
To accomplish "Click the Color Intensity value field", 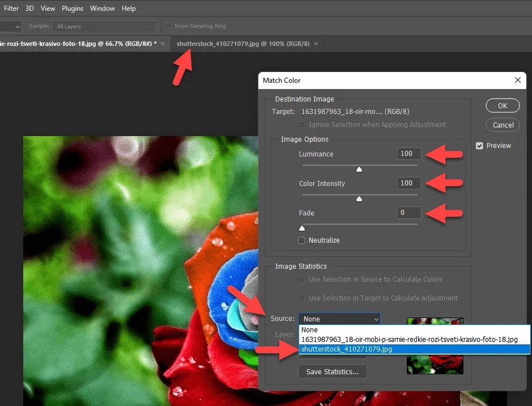I will 409,183.
